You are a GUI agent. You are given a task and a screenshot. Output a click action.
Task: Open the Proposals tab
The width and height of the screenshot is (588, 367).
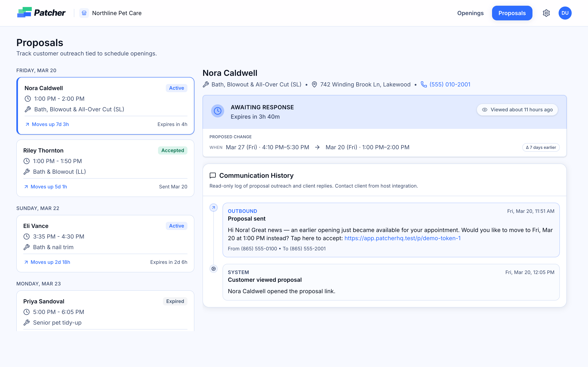point(512,13)
